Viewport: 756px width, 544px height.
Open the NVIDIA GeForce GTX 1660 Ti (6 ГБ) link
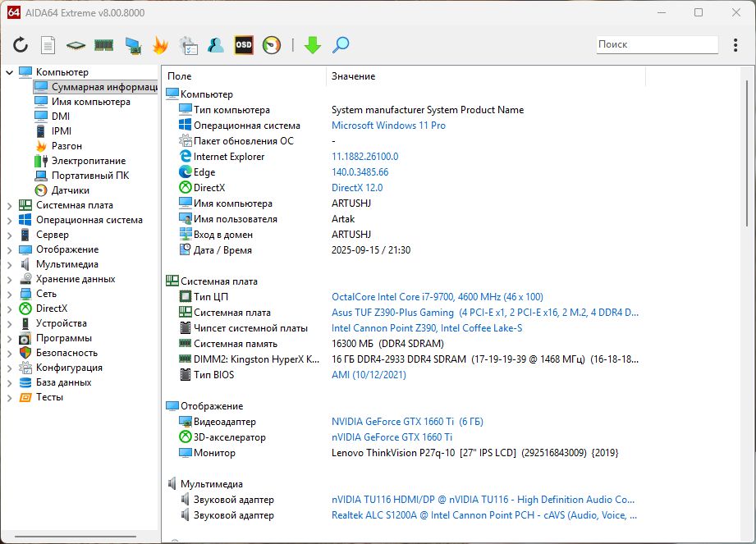[x=407, y=422]
